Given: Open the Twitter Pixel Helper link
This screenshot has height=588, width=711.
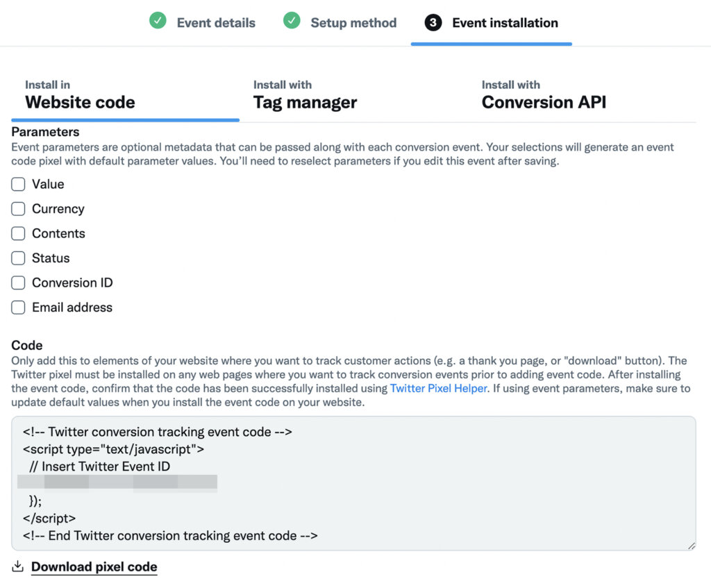Looking at the screenshot, I should click(437, 389).
